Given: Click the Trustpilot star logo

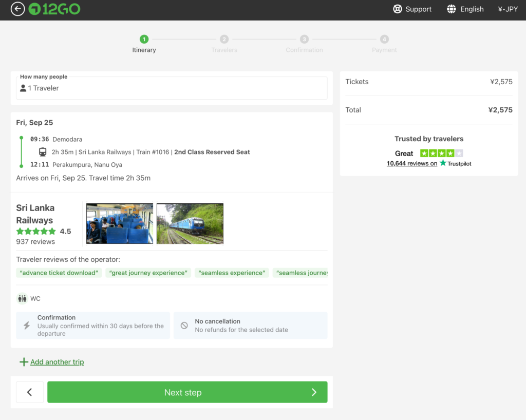Looking at the screenshot, I should click(443, 163).
